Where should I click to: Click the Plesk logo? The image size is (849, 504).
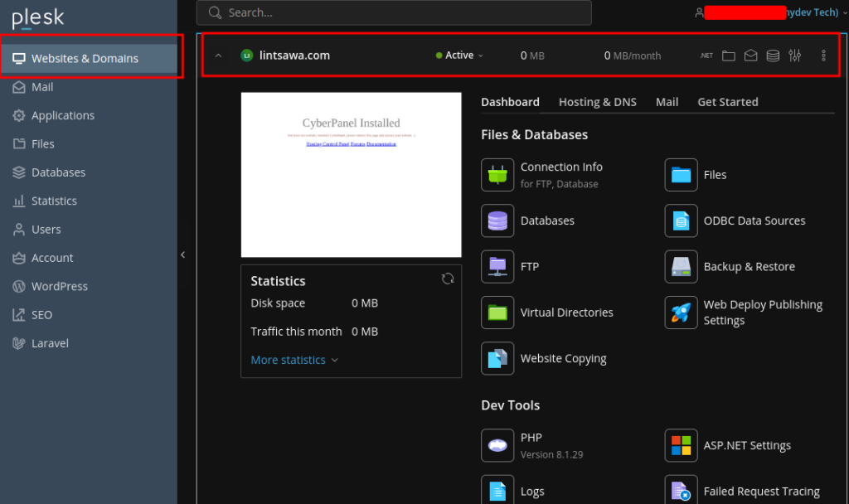point(38,18)
